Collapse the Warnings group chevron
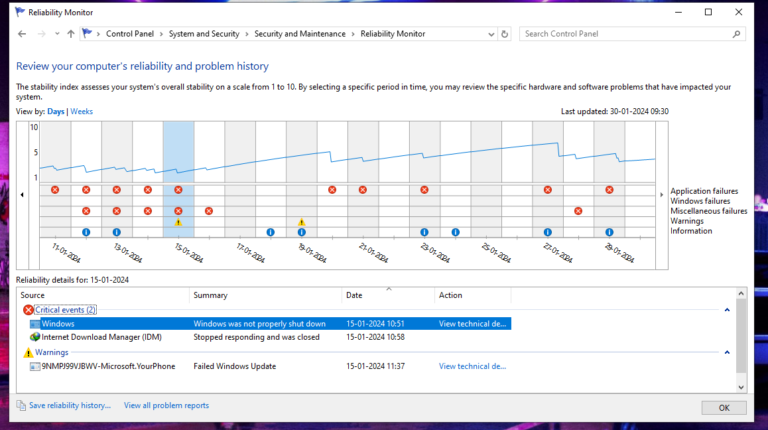The height and width of the screenshot is (430, 768). pos(727,352)
